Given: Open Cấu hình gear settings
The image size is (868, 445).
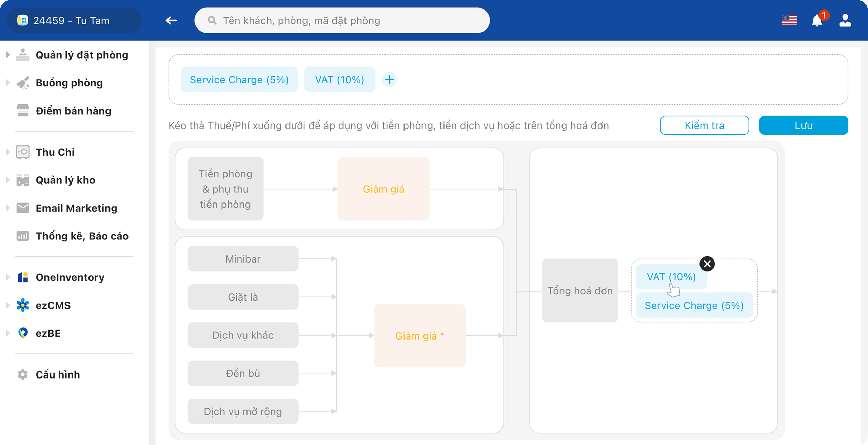Looking at the screenshot, I should tap(23, 374).
